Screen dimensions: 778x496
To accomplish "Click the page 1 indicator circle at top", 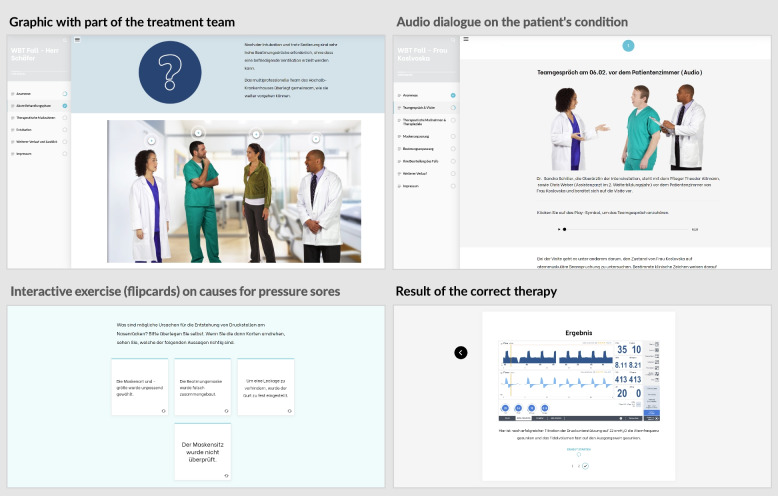I will coord(628,46).
